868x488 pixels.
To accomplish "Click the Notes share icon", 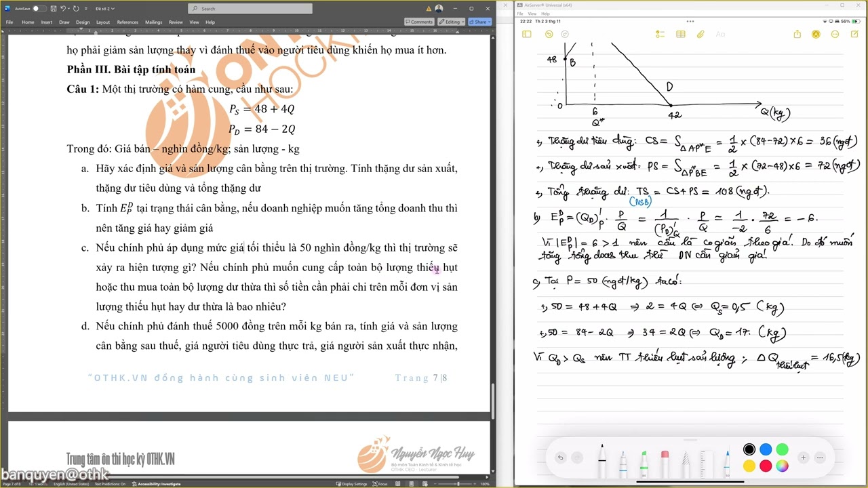I will (x=797, y=34).
